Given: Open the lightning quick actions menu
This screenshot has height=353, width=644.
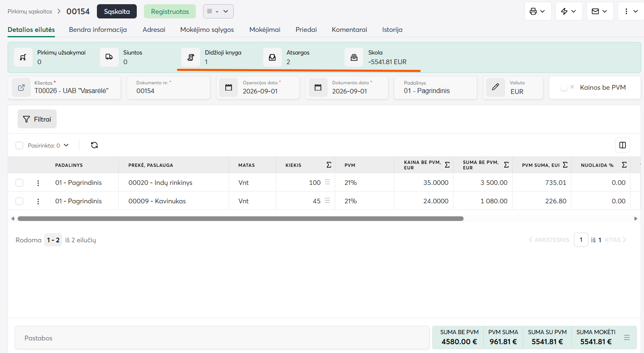Looking at the screenshot, I should point(569,11).
